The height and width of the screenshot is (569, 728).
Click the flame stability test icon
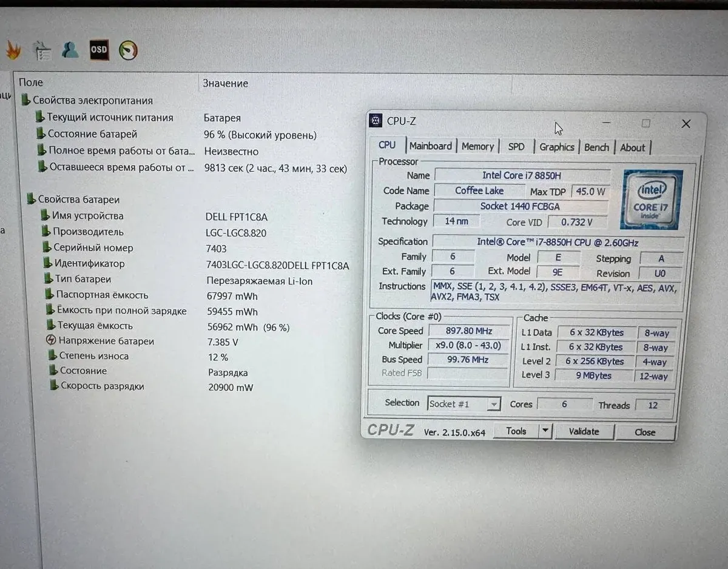pyautogui.click(x=12, y=51)
